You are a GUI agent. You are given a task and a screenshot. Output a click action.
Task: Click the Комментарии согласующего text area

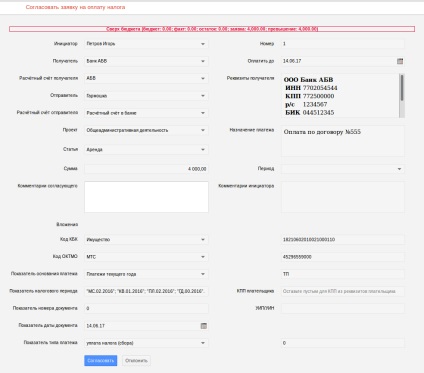146,197
